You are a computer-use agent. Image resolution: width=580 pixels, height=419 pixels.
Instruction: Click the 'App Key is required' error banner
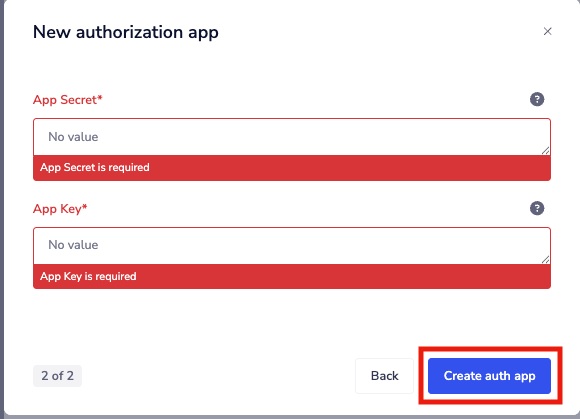click(292, 276)
